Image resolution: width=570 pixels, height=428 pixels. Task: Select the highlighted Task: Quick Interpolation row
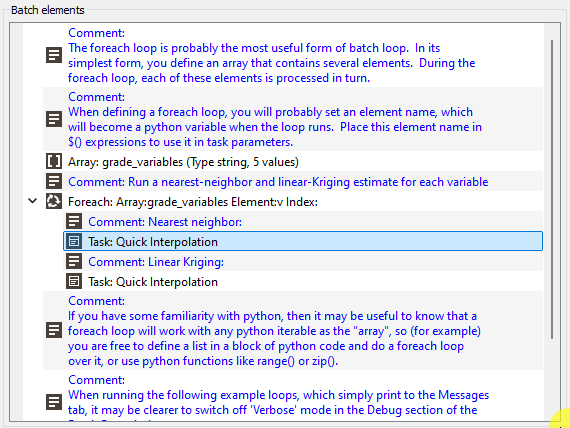(303, 241)
